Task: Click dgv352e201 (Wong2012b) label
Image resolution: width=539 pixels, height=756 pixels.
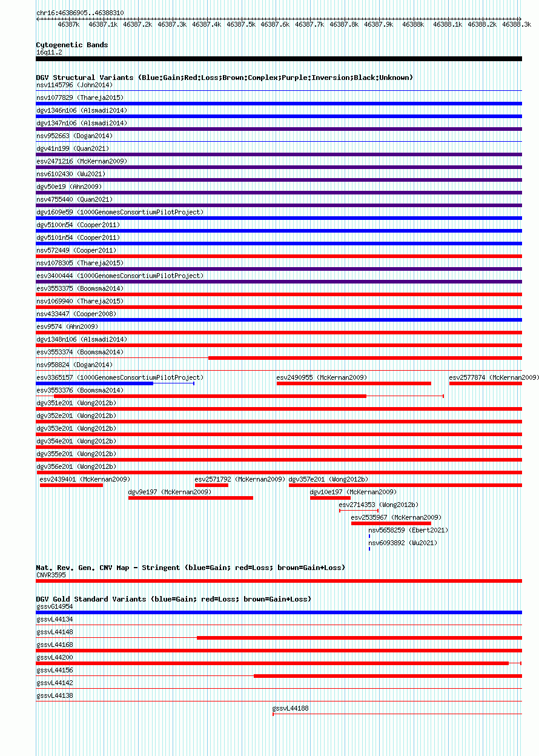Action: click(x=76, y=416)
